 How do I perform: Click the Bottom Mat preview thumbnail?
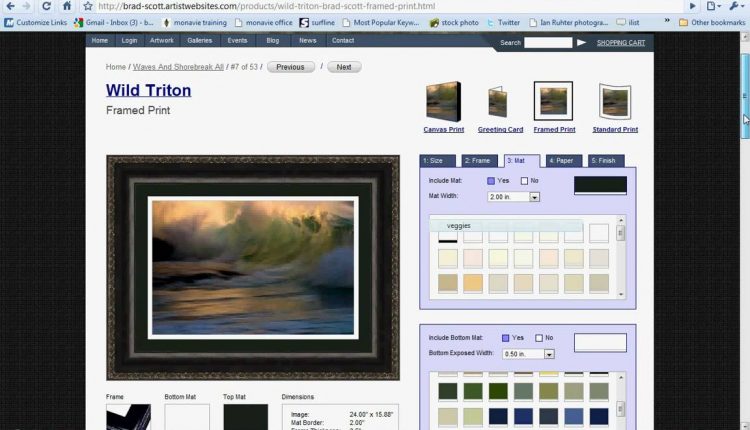[187, 417]
